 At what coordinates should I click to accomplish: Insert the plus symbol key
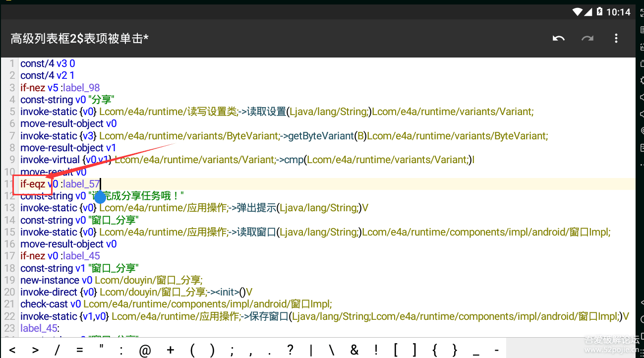[x=171, y=351]
